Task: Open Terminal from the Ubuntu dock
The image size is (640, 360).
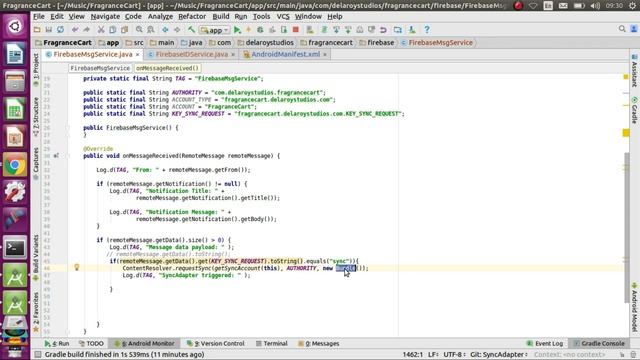Action: (15, 247)
